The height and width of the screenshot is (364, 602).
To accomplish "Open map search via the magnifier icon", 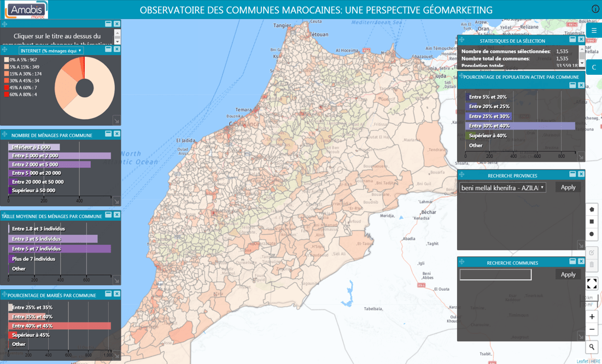I will pyautogui.click(x=592, y=347).
